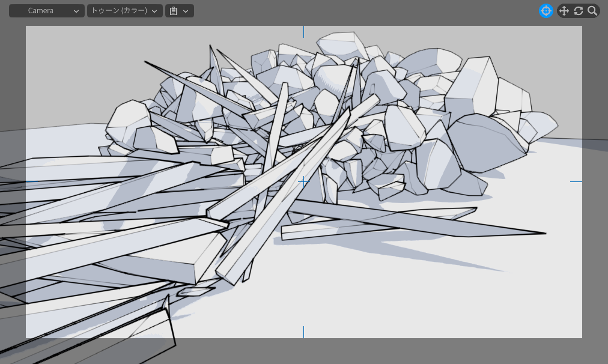Open the Camera view dropdown
The image size is (608, 364).
point(47,11)
